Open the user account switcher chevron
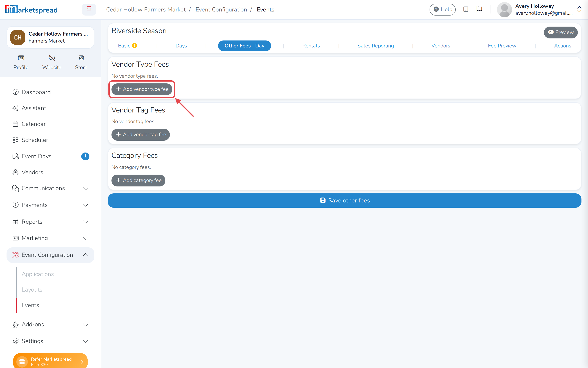Viewport: 588px width, 368px height. pyautogui.click(x=579, y=9)
